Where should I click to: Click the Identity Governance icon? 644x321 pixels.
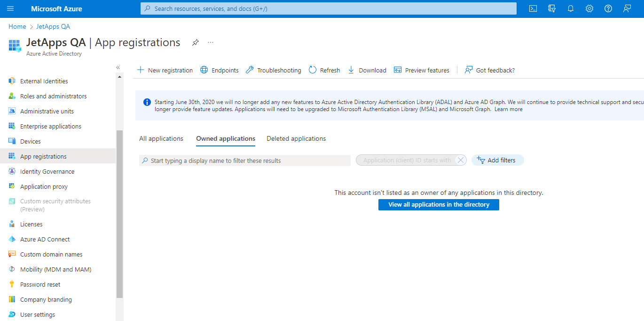12,171
